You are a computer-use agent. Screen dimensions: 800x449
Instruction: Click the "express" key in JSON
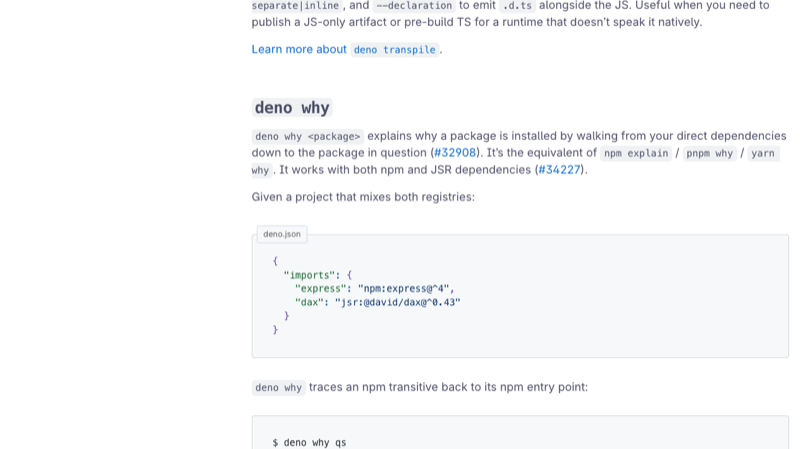pyautogui.click(x=320, y=289)
